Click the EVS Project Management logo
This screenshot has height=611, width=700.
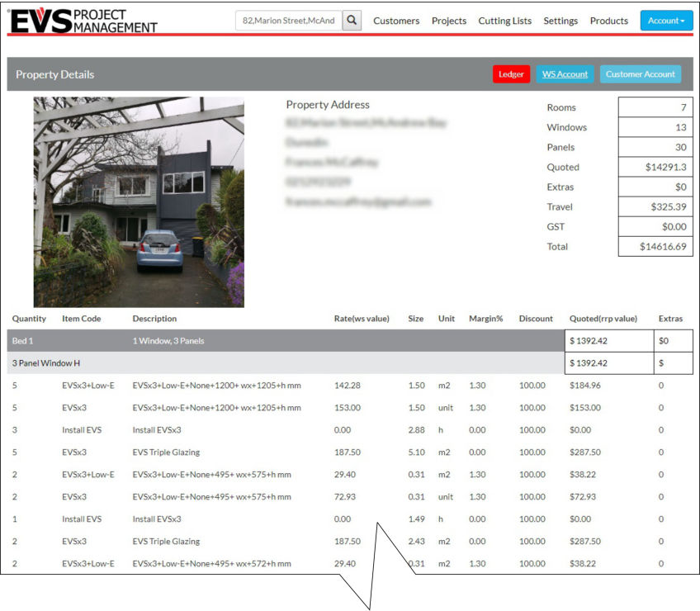tap(83, 21)
